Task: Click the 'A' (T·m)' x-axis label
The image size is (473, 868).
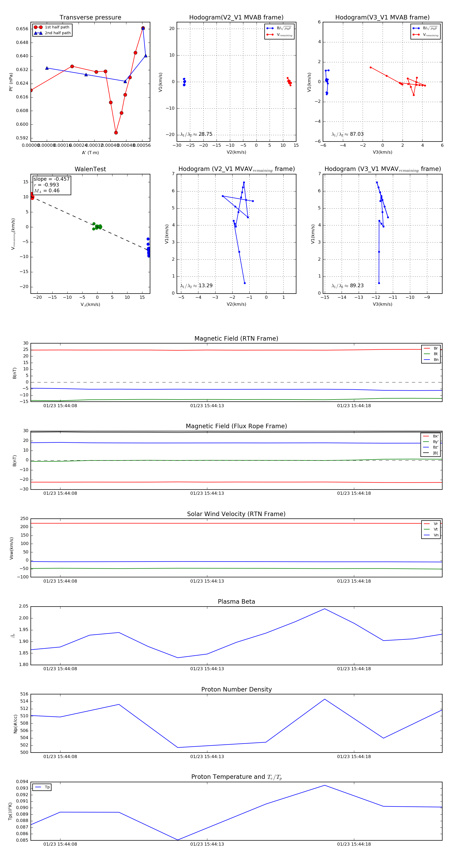Action: [x=90, y=153]
